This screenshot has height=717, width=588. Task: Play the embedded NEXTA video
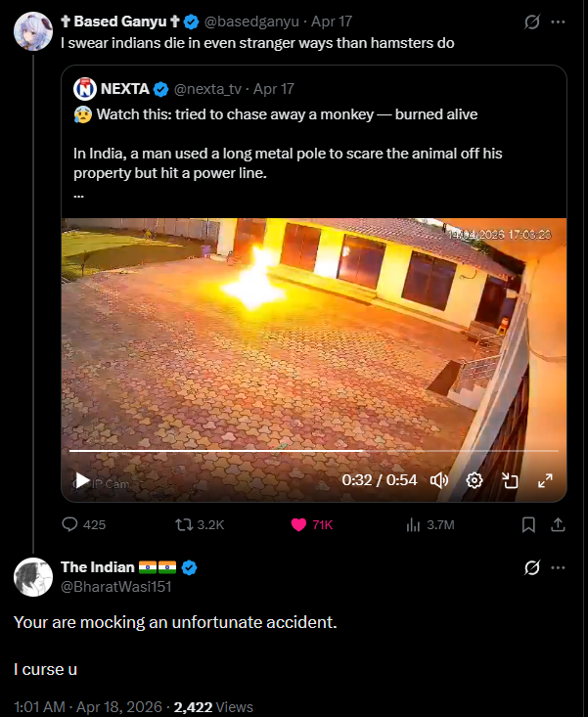(82, 480)
